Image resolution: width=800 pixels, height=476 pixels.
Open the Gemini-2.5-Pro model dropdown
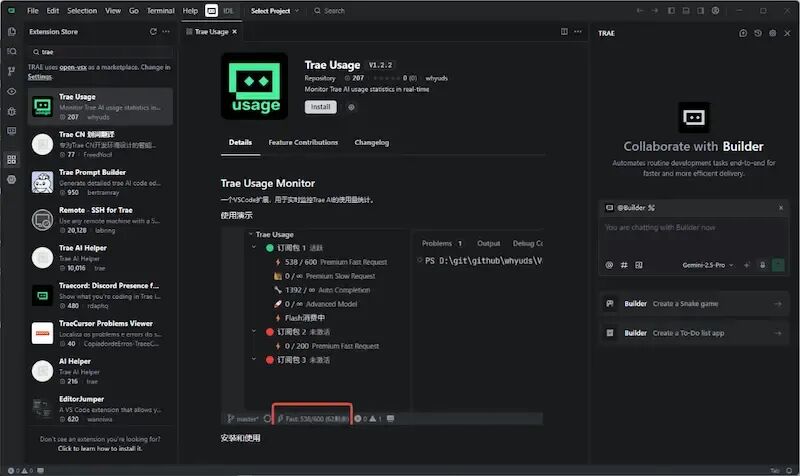[x=708, y=265]
